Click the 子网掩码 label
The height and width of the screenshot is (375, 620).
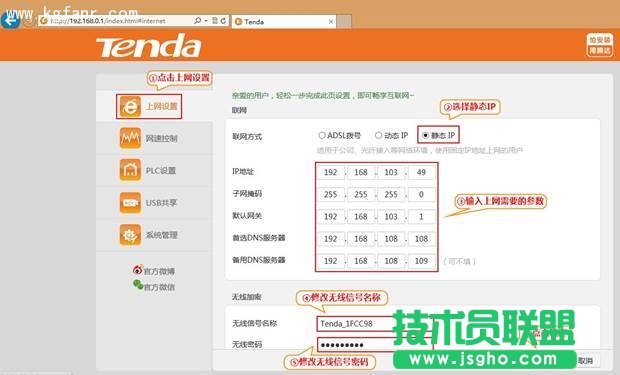[x=247, y=194]
